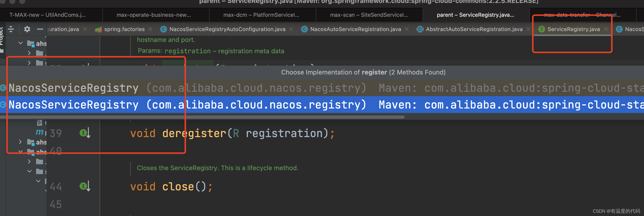Viewport: 644px width, 216px height.
Task: Choose the first NacosServiceRegistry implementation row
Action: coord(322,88)
